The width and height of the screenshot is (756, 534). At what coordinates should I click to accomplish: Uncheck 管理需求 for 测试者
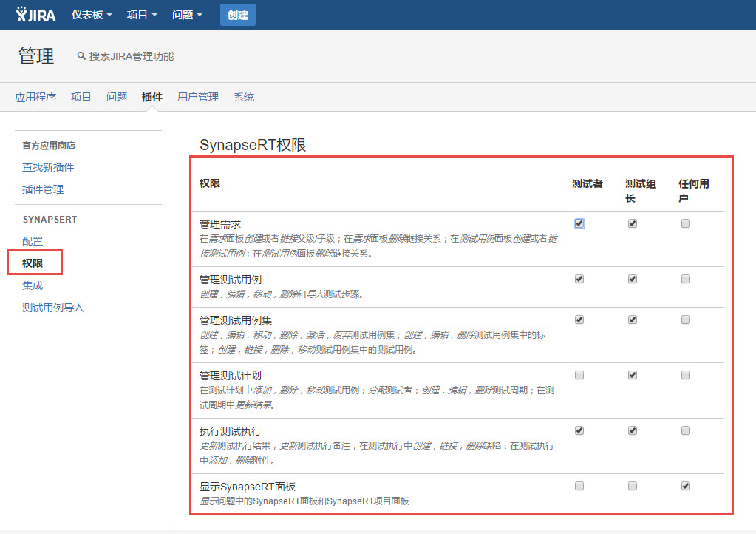579,223
